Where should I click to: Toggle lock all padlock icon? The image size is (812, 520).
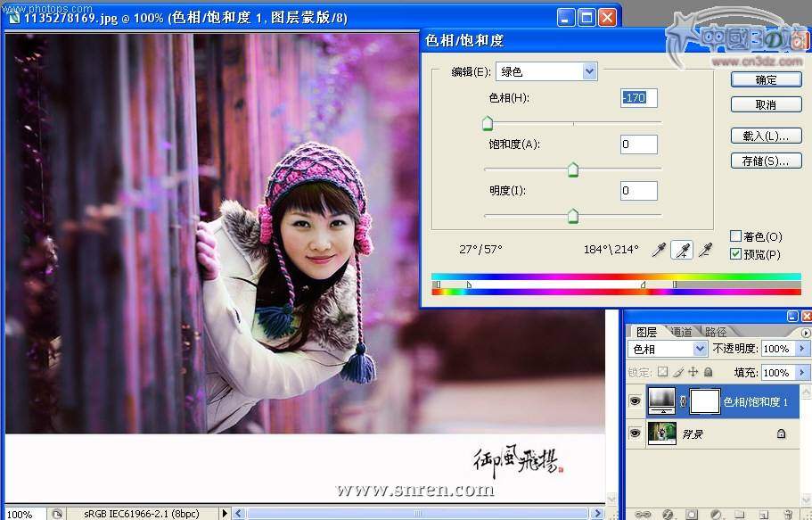tap(708, 372)
